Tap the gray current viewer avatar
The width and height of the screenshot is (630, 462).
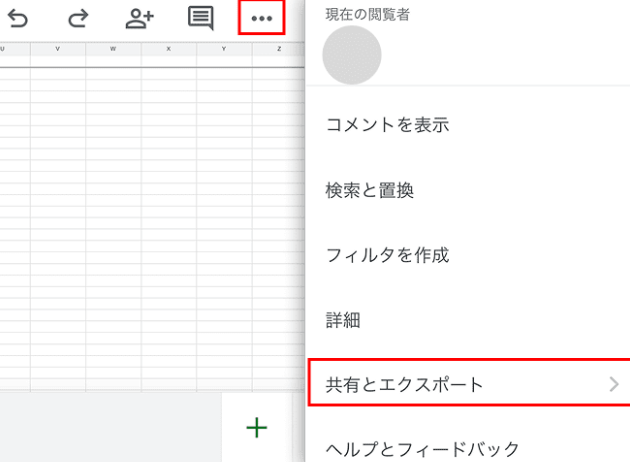click(x=352, y=56)
